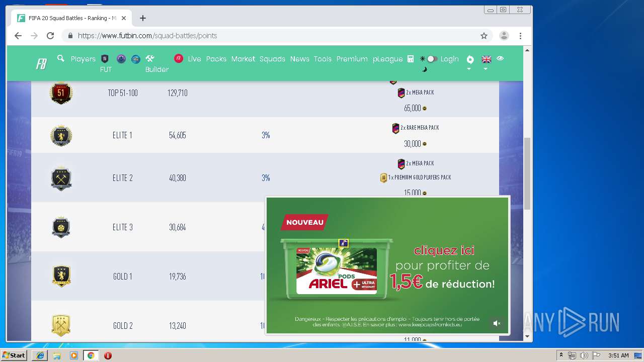This screenshot has width=644, height=362.
Task: Open the Players menu
Action: point(83,59)
